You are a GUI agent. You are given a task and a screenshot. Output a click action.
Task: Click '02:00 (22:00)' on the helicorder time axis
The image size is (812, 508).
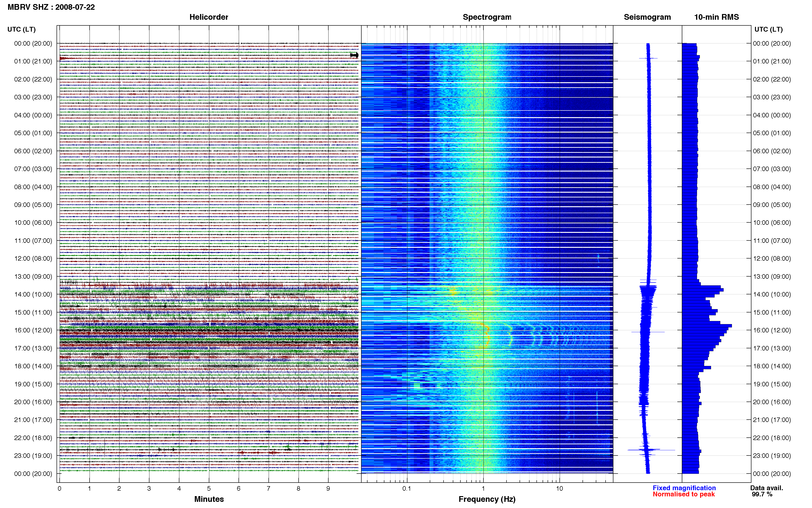[x=33, y=79]
